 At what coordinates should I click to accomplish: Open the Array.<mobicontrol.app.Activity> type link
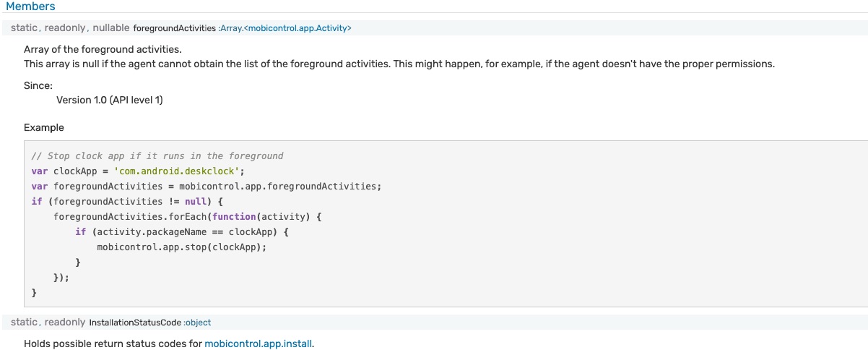click(x=286, y=28)
